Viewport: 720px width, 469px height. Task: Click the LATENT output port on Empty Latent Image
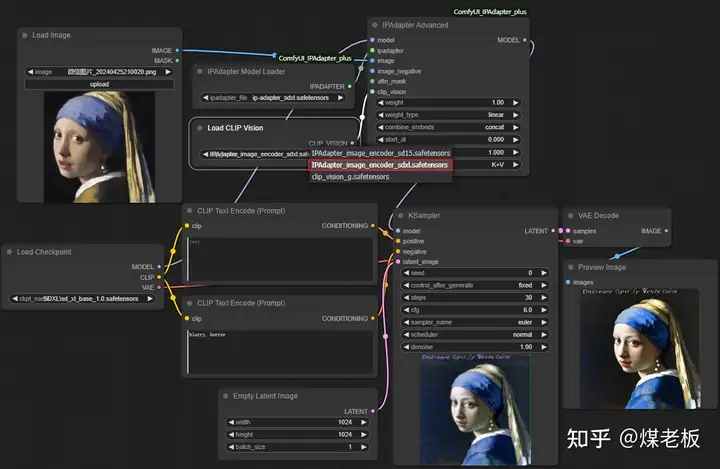pos(373,411)
